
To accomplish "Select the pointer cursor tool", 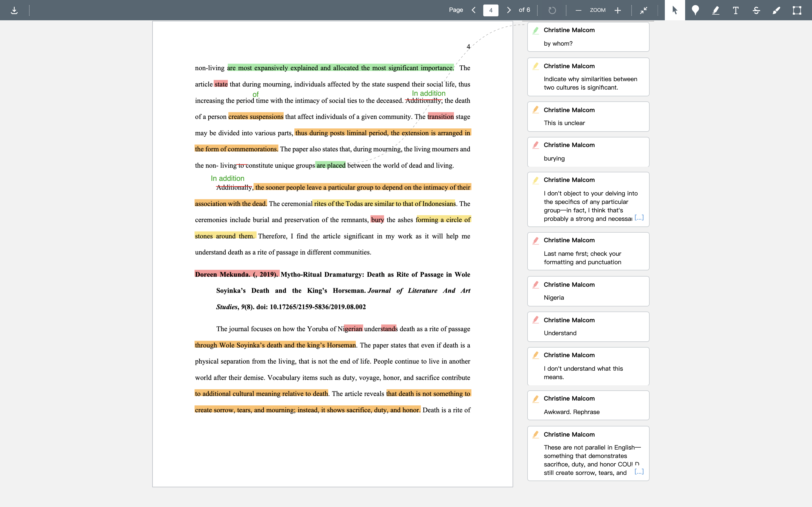I will tap(675, 10).
